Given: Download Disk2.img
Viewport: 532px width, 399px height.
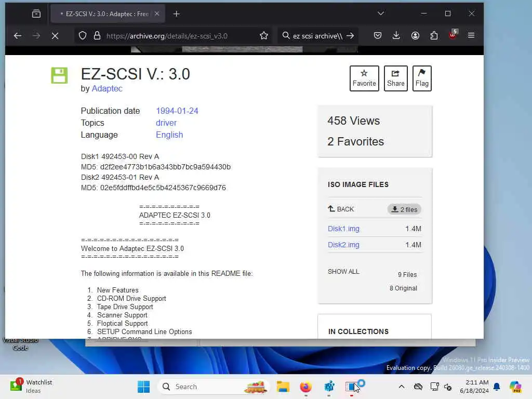Looking at the screenshot, I should coord(343,245).
